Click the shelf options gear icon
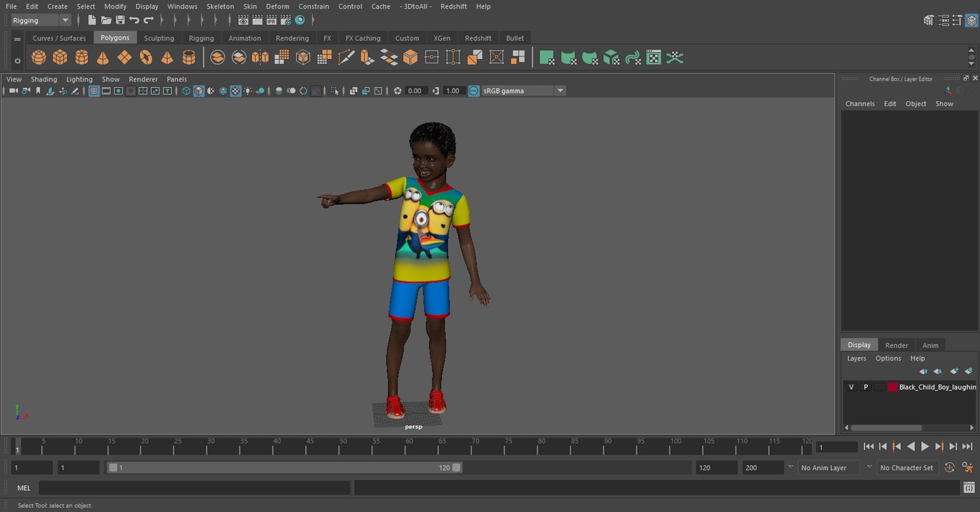Viewport: 980px width, 512px height. [x=17, y=61]
